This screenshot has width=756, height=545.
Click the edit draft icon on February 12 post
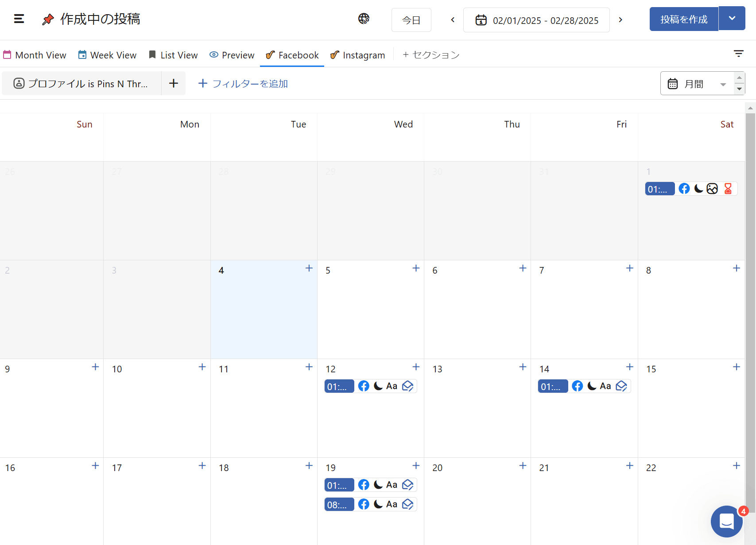coord(407,387)
